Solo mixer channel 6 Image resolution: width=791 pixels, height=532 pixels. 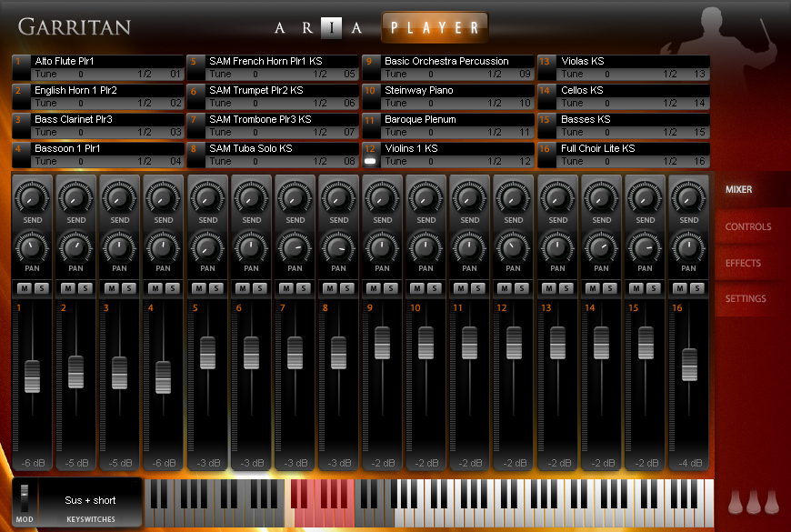(x=260, y=288)
